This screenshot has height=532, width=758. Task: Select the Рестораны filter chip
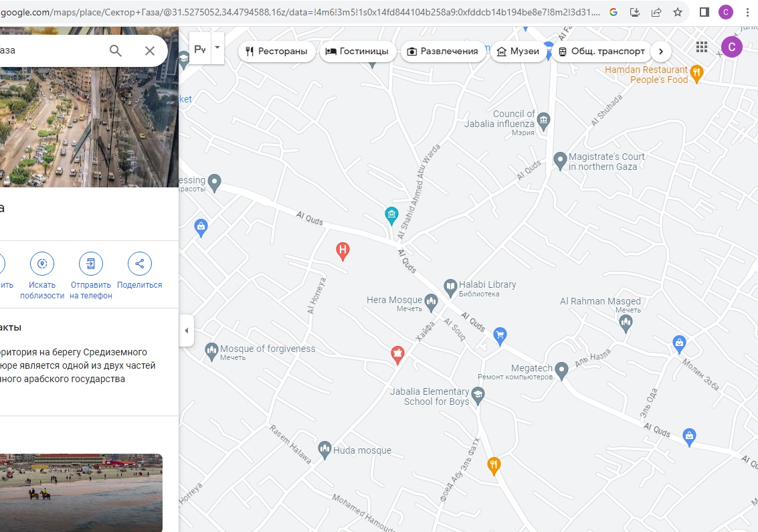[x=276, y=52]
